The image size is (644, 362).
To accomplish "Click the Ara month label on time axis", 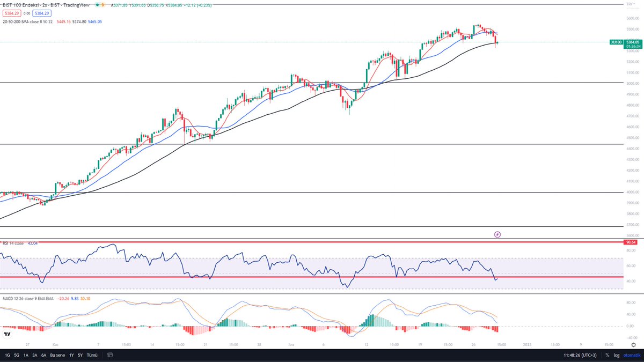I will click(292, 344).
